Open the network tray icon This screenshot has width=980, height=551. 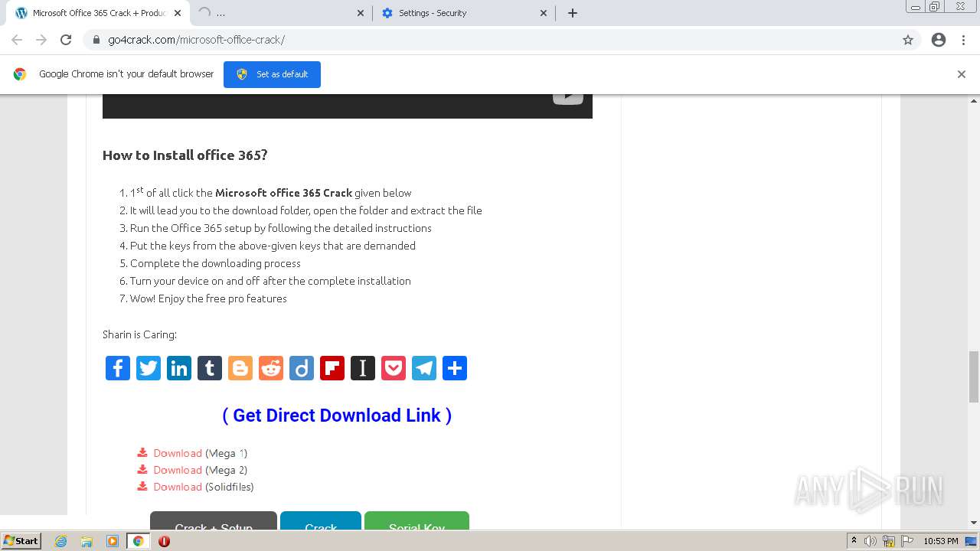[889, 541]
